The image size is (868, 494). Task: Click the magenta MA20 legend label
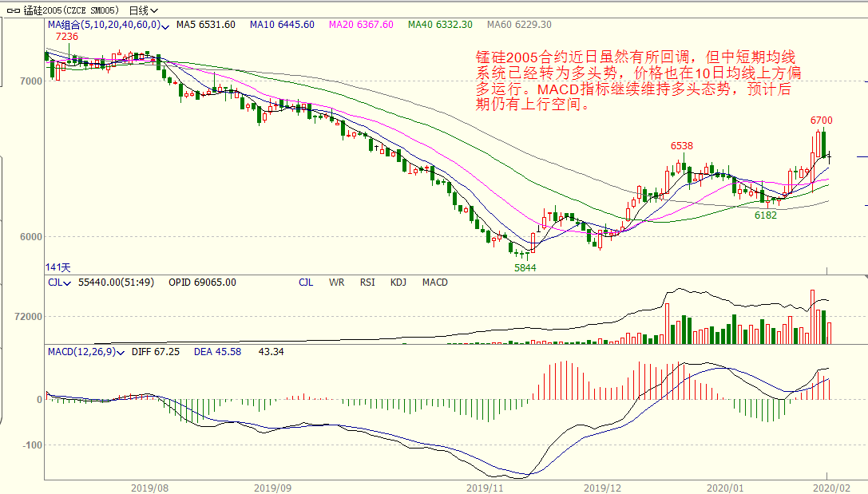(361, 25)
